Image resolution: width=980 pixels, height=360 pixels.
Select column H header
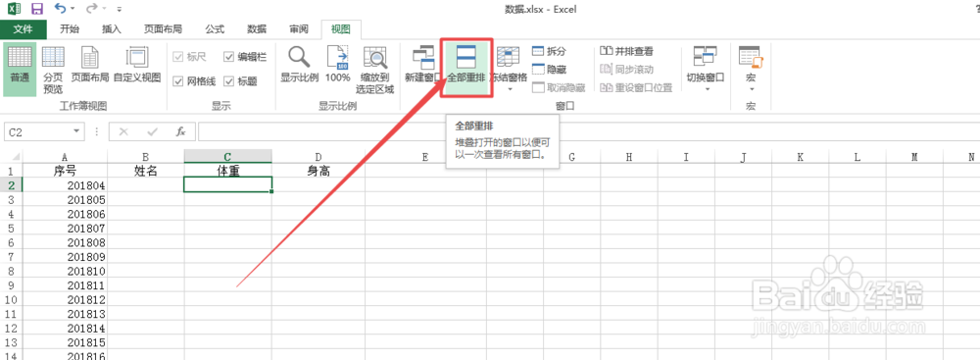coord(629,157)
